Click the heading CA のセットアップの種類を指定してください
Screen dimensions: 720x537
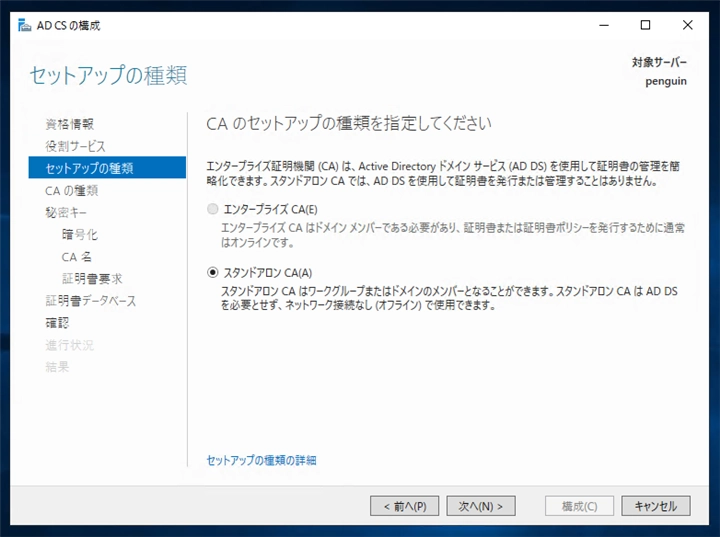[x=349, y=124]
